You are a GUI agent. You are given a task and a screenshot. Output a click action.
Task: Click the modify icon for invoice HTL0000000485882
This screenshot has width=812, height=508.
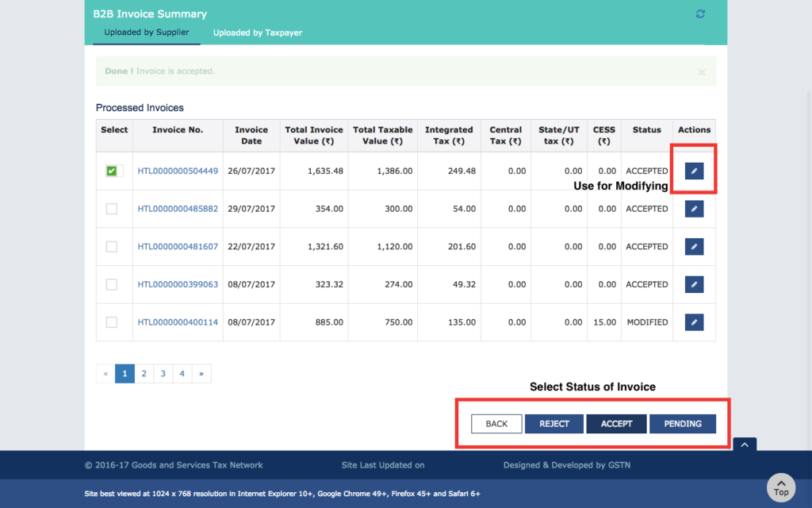point(693,208)
